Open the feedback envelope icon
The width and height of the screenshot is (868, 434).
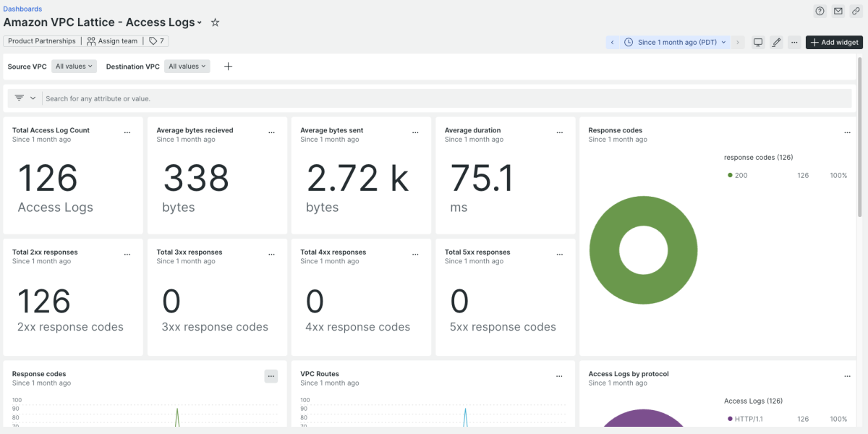click(x=838, y=11)
